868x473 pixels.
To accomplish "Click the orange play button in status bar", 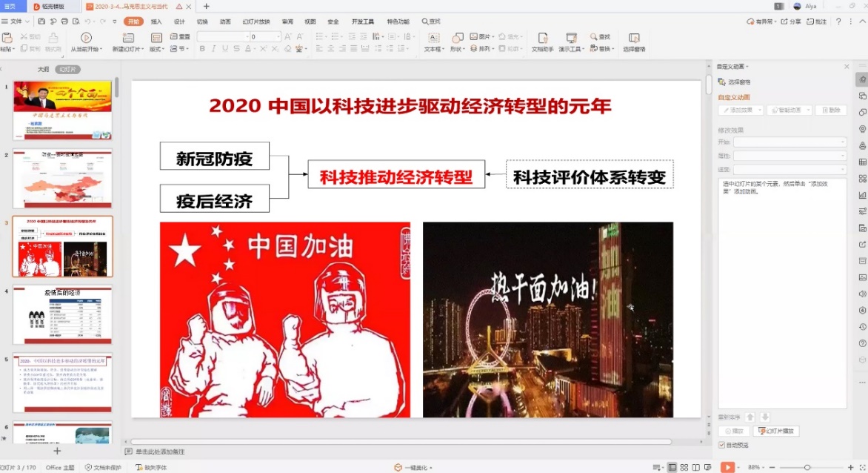I will (x=727, y=467).
